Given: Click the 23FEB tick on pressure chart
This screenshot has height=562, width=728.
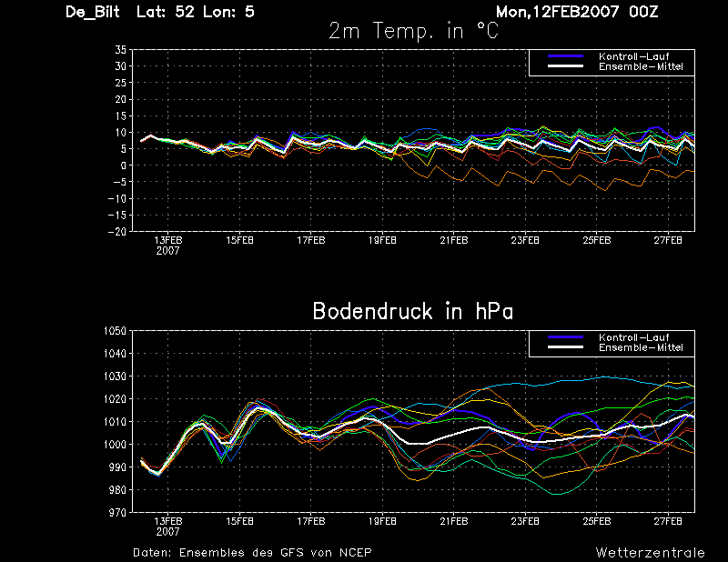Looking at the screenshot, I should [525, 522].
